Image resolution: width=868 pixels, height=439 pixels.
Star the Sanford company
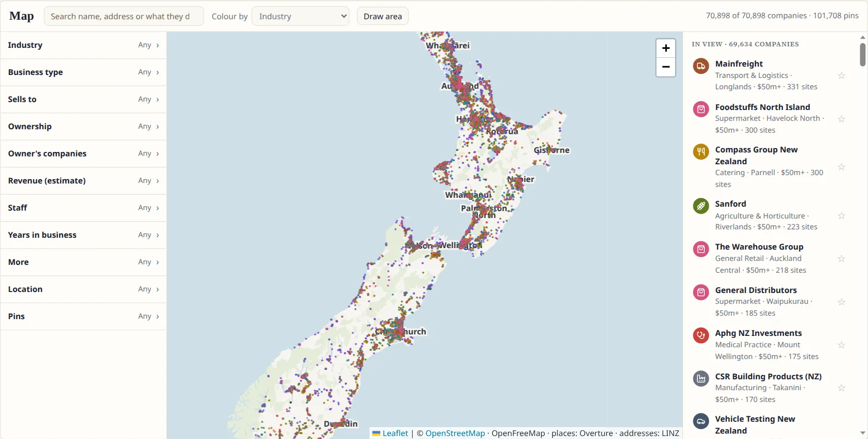(x=841, y=216)
